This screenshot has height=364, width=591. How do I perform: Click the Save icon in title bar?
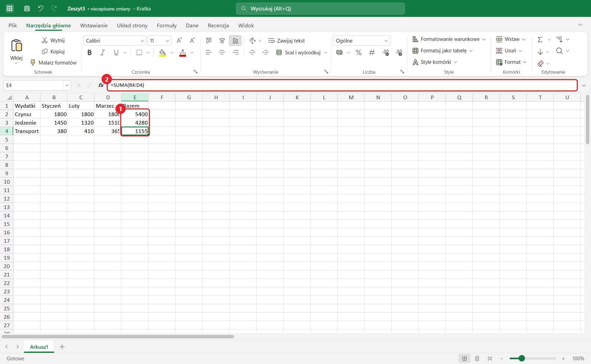[27, 8]
